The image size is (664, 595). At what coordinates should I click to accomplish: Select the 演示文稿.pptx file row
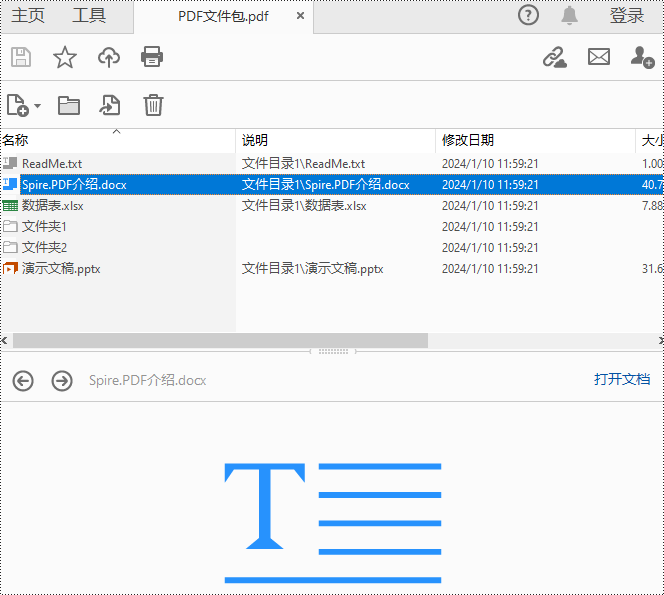point(332,269)
